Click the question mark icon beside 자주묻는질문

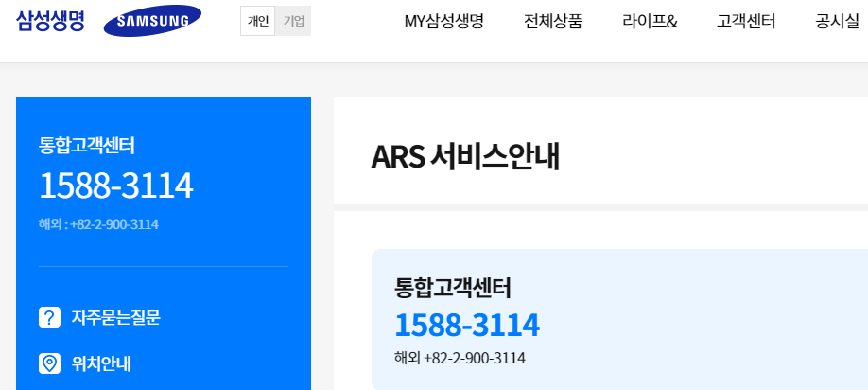tap(49, 317)
